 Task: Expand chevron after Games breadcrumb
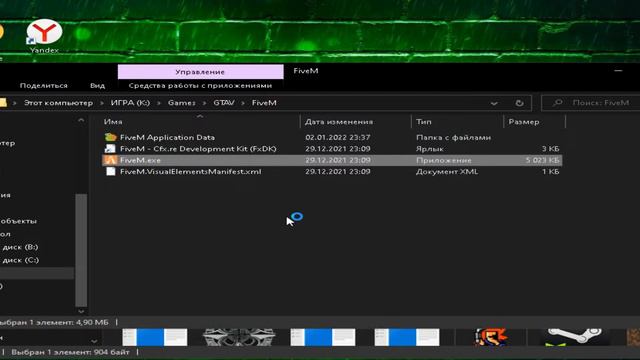click(204, 103)
